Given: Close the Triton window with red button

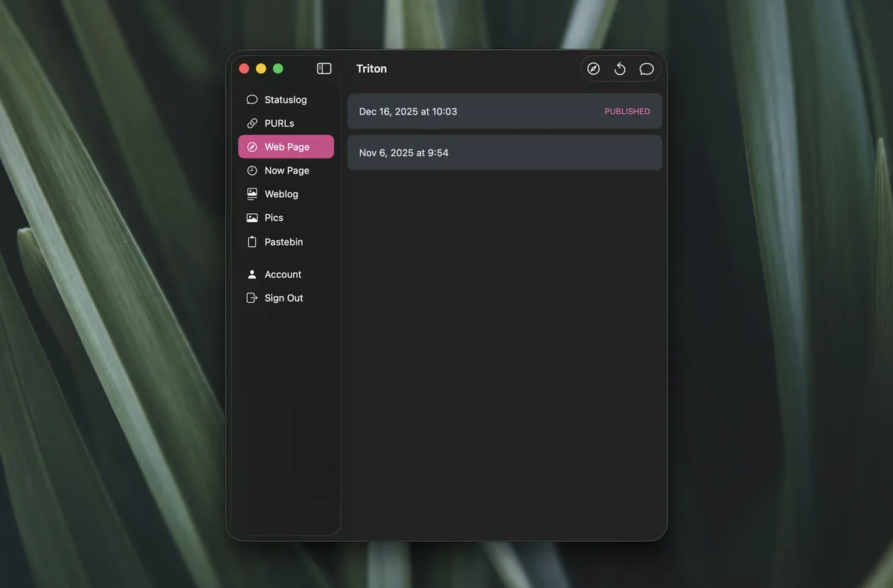Looking at the screenshot, I should [x=244, y=68].
